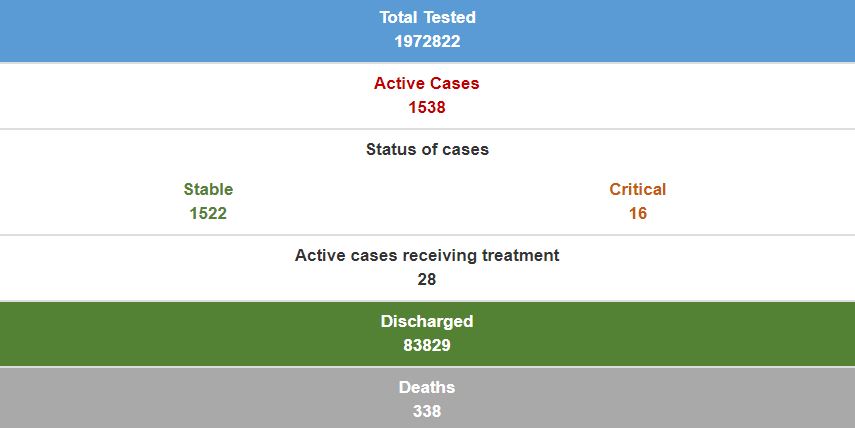This screenshot has width=855, height=428.
Task: Click the left edge of the gray banner
Action: tap(8, 398)
